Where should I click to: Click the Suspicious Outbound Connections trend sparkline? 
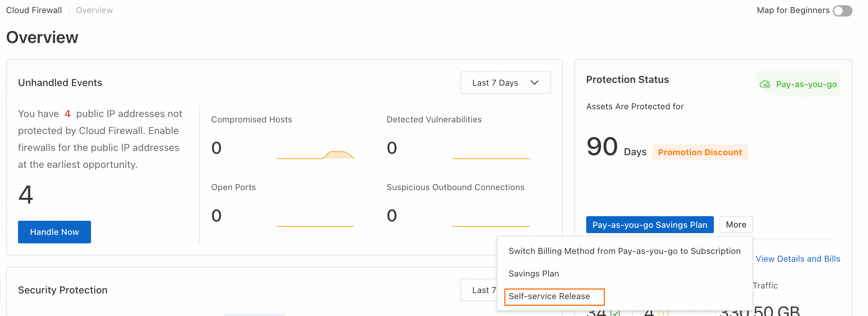pos(491,226)
